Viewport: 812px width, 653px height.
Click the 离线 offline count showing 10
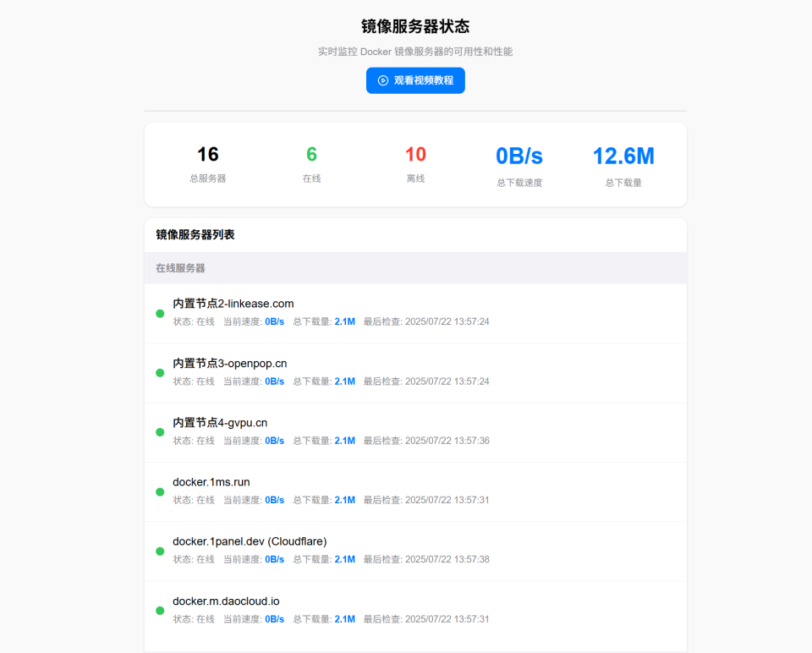415,163
